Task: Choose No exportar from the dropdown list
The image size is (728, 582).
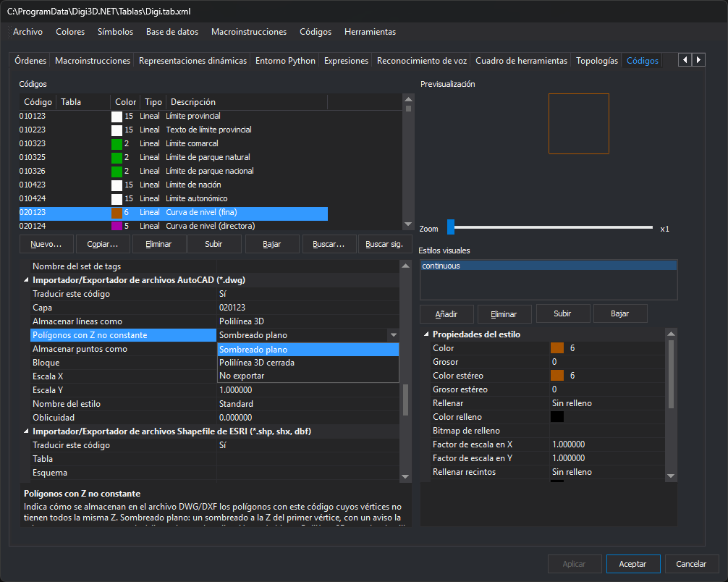Action: [308, 375]
